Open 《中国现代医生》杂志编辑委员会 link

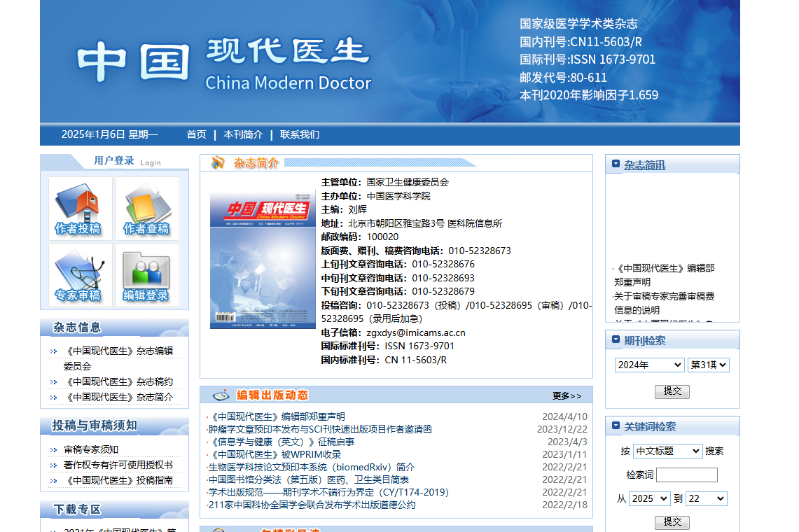point(118,358)
